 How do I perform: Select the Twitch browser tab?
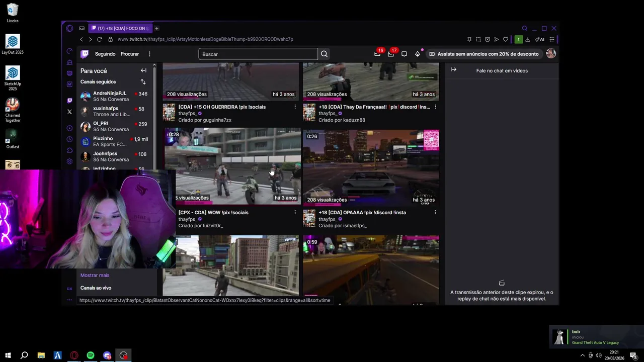[120, 28]
